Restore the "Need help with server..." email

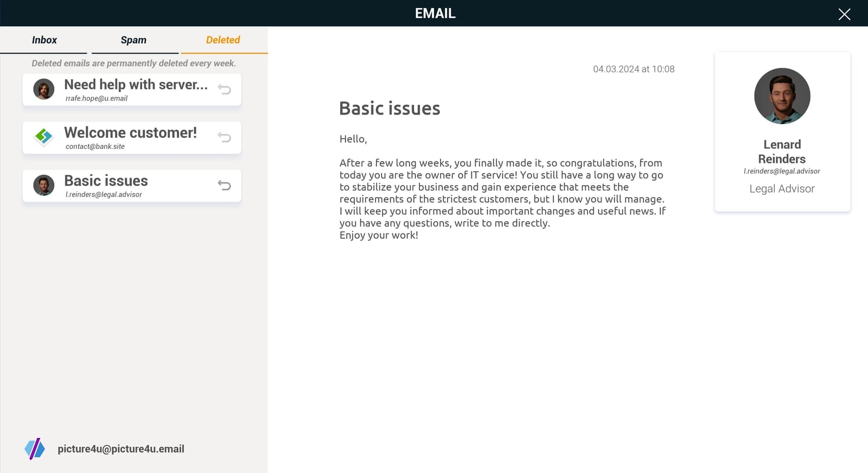coord(224,90)
